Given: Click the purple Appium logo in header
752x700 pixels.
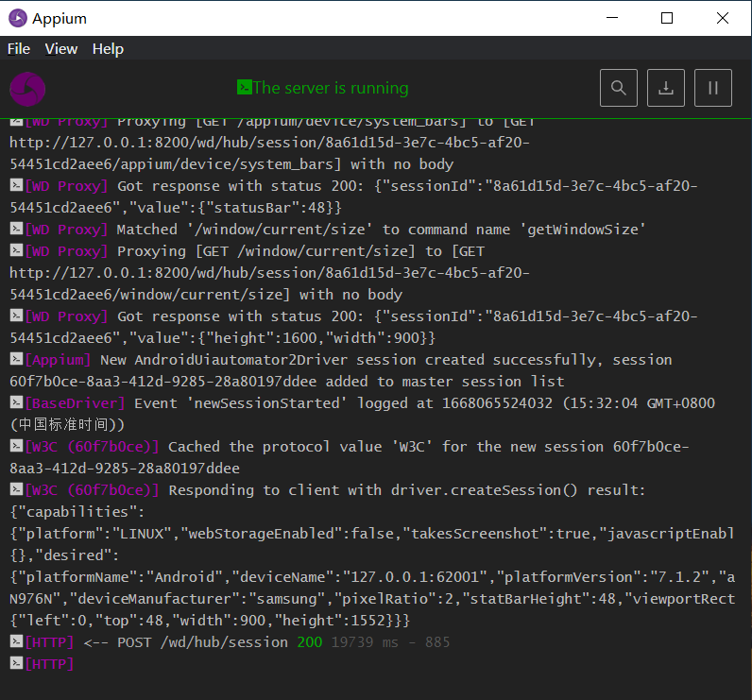Looking at the screenshot, I should [27, 89].
